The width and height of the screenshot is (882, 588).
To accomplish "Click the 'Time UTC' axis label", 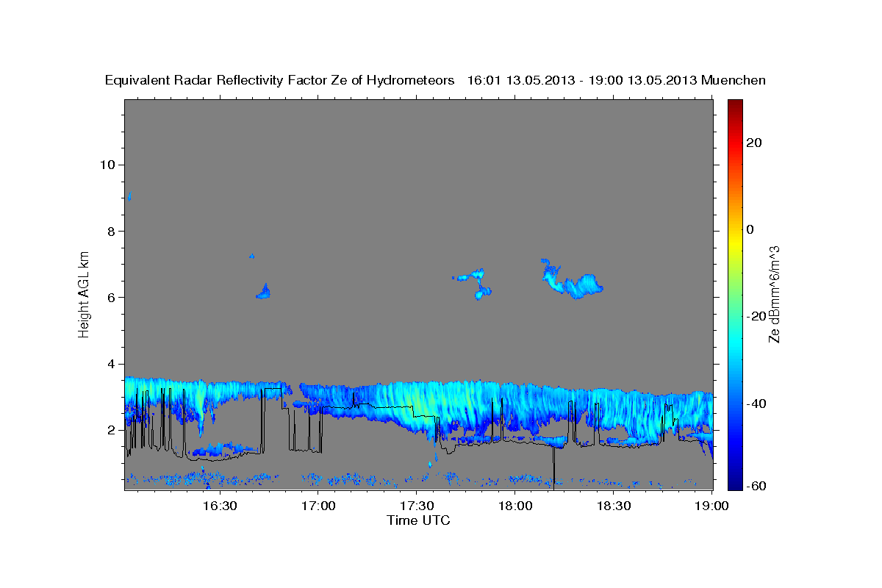I will pyautogui.click(x=418, y=520).
